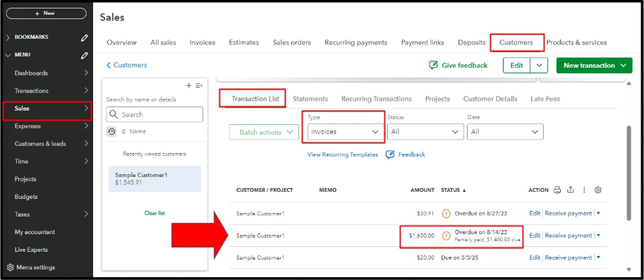Click Edit for the $20.00 invoice
This screenshot has height=280, width=644.
pos(535,258)
